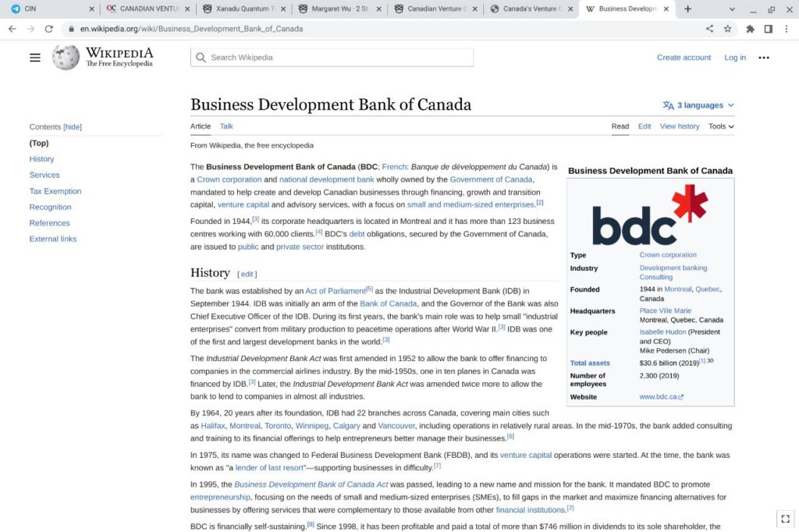Expand the Tools dropdown menu
This screenshot has width=799, height=532.
click(x=721, y=126)
